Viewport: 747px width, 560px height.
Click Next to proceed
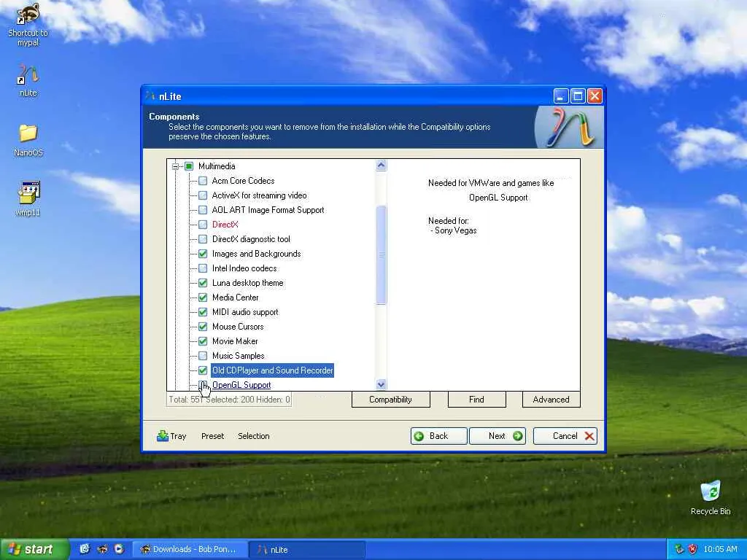pyautogui.click(x=498, y=436)
